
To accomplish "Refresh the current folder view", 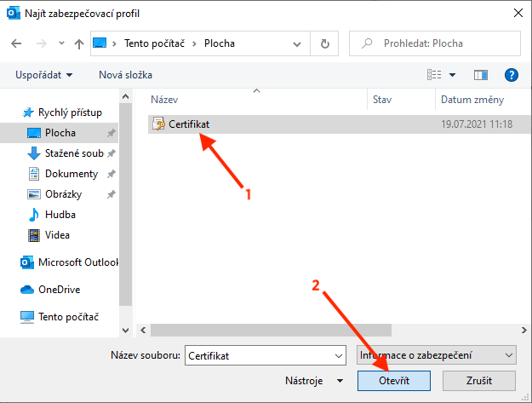I will pos(324,43).
